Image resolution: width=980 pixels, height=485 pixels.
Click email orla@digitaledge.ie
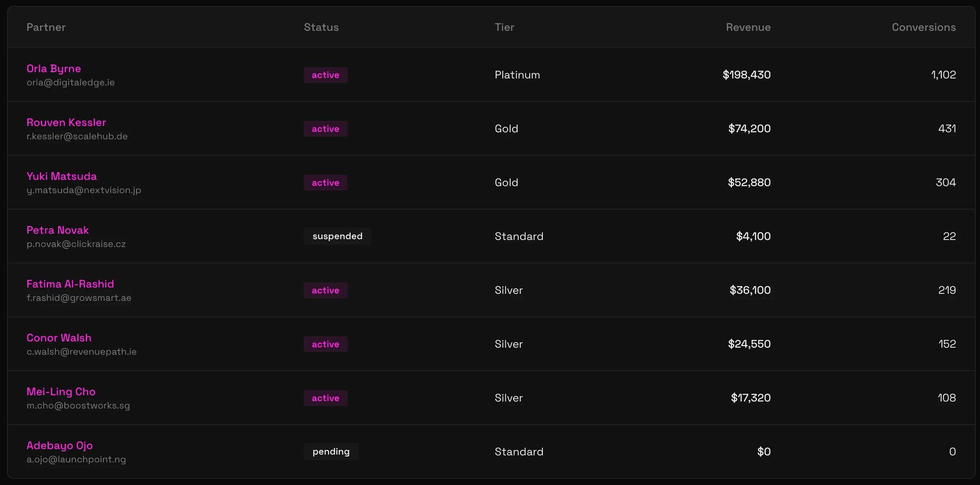click(71, 83)
